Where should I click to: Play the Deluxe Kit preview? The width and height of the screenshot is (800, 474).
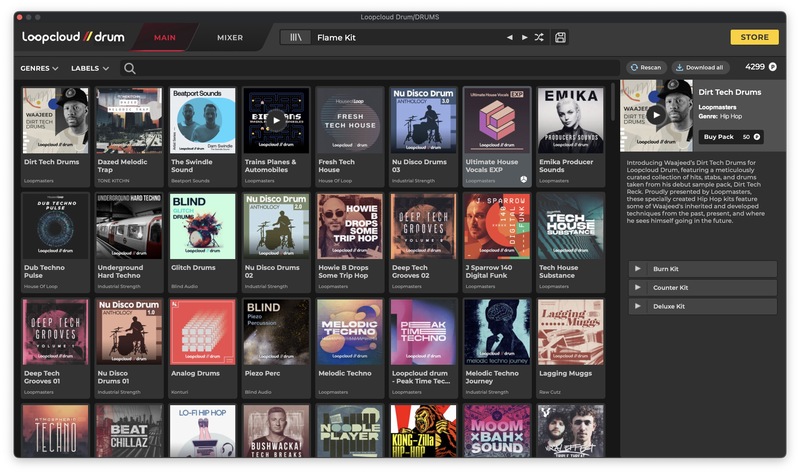[x=638, y=306]
